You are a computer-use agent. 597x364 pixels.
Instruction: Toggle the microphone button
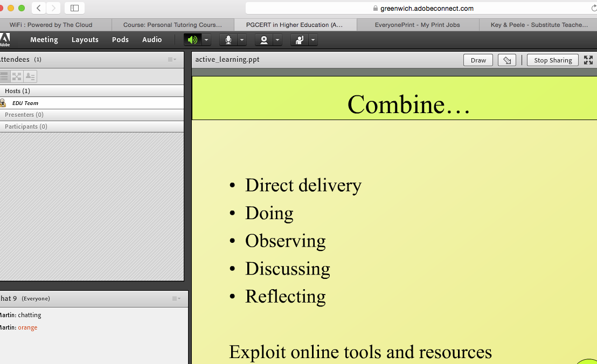click(228, 40)
